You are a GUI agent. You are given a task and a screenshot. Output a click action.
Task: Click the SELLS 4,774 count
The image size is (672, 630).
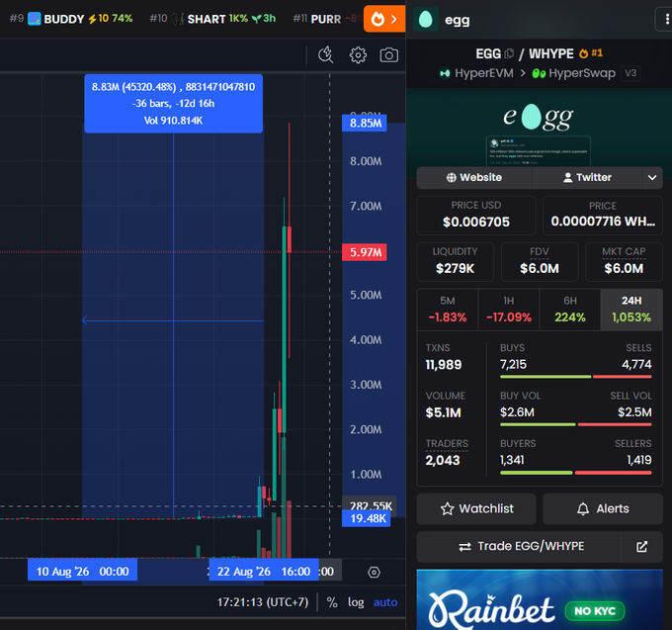pos(636,365)
